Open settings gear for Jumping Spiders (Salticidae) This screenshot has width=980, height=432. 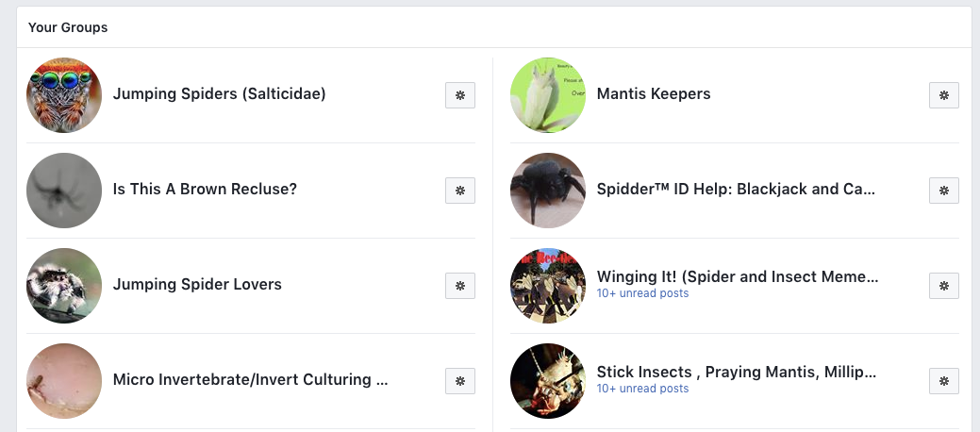tap(460, 95)
